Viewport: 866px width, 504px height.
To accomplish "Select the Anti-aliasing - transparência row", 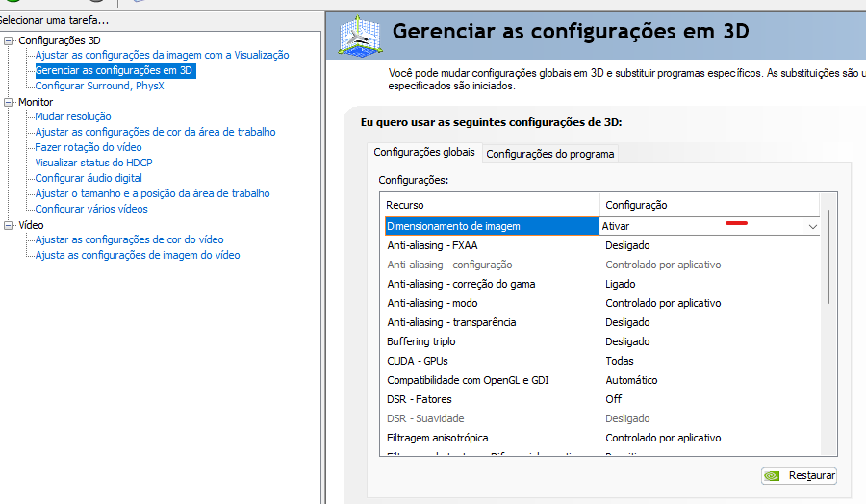I will (x=602, y=322).
